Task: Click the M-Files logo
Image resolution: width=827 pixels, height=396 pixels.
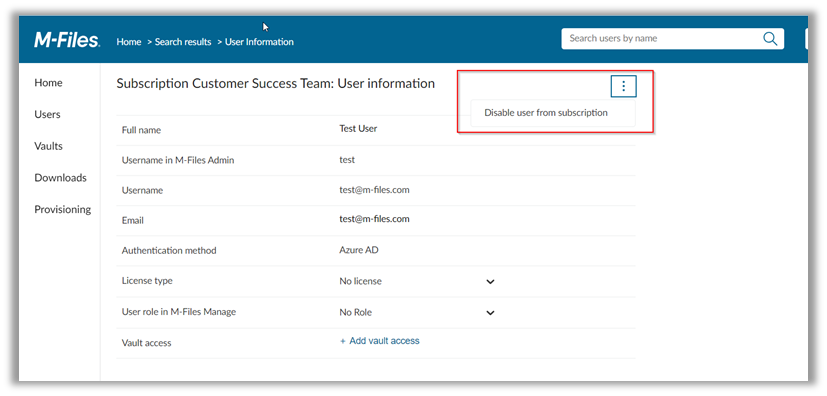Action: point(66,40)
